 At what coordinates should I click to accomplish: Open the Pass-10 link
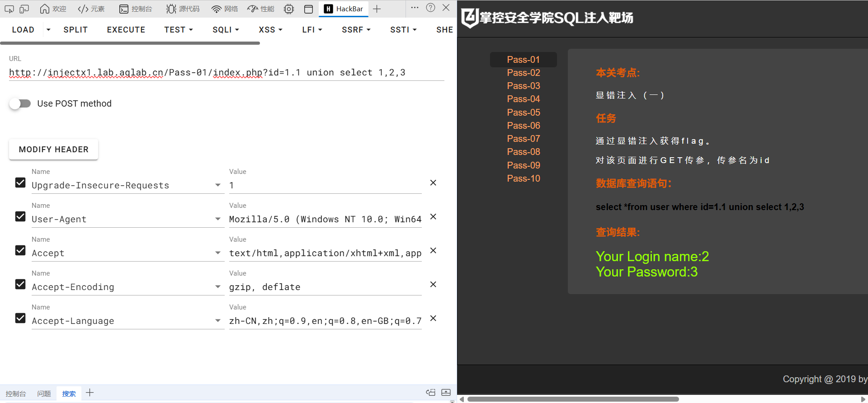524,178
